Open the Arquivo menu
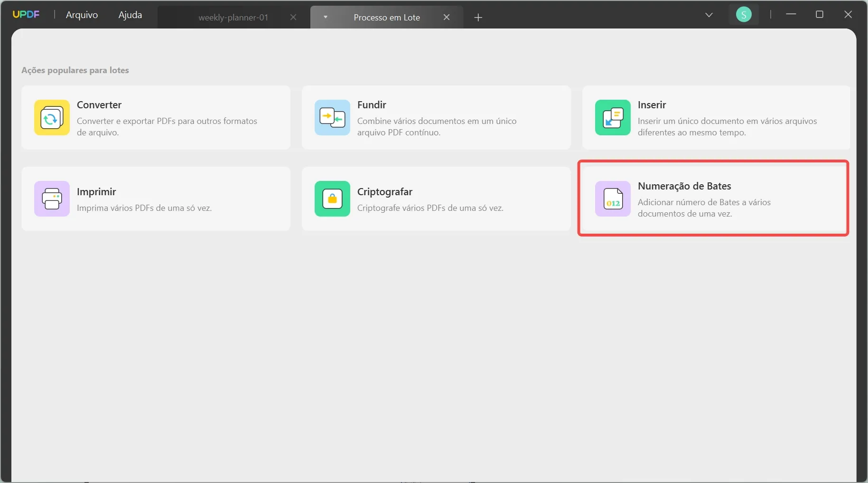This screenshot has height=483, width=868. 82,15
